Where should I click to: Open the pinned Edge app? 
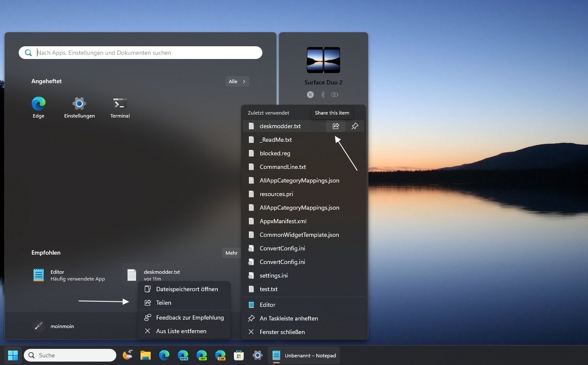click(x=39, y=107)
